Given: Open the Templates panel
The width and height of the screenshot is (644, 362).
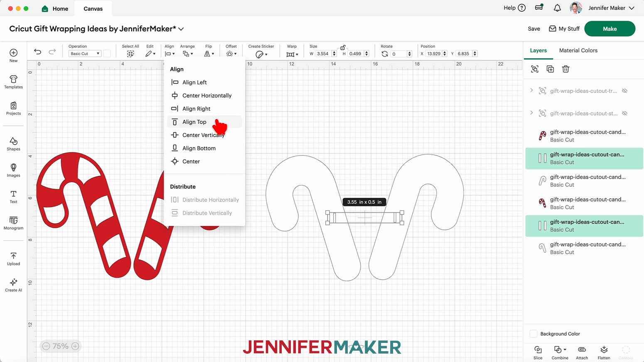Looking at the screenshot, I should click(13, 79).
